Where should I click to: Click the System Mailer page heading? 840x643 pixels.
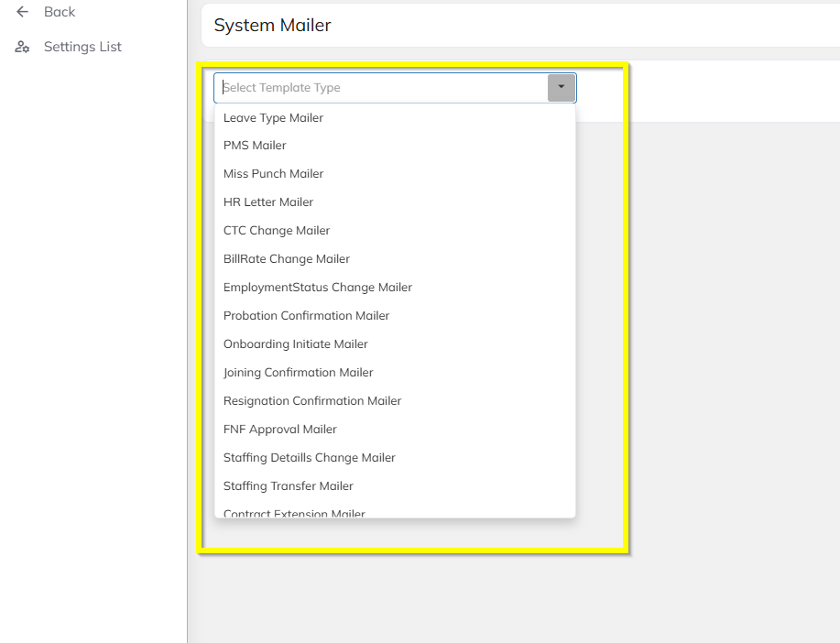pos(272,25)
